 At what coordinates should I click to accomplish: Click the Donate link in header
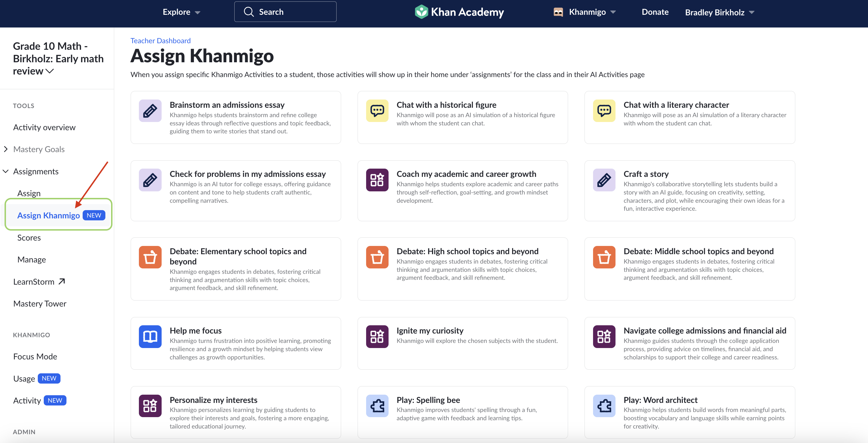[655, 12]
